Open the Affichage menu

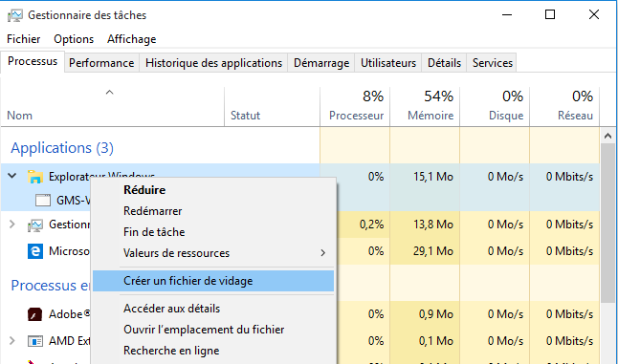[132, 39]
